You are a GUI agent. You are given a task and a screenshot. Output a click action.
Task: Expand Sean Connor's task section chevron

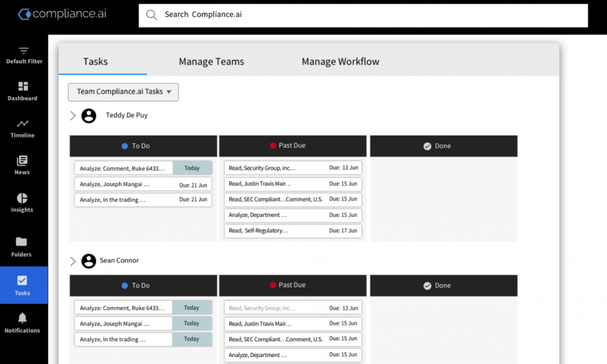coord(73,261)
